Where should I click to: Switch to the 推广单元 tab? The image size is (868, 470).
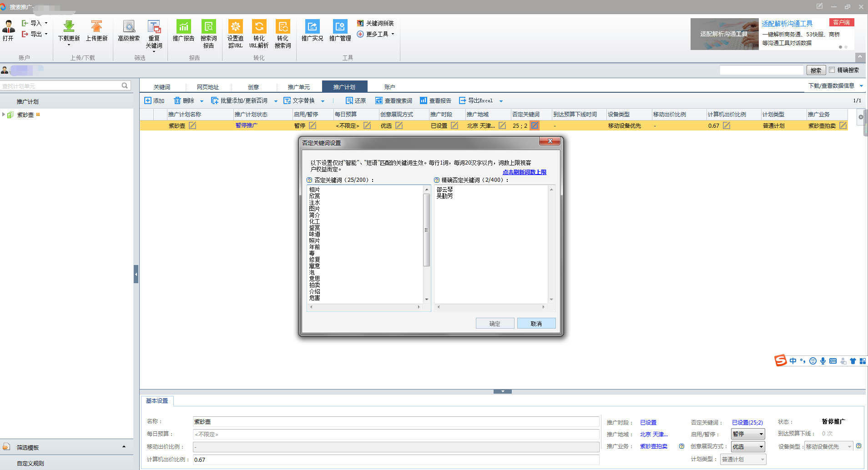[x=298, y=87]
